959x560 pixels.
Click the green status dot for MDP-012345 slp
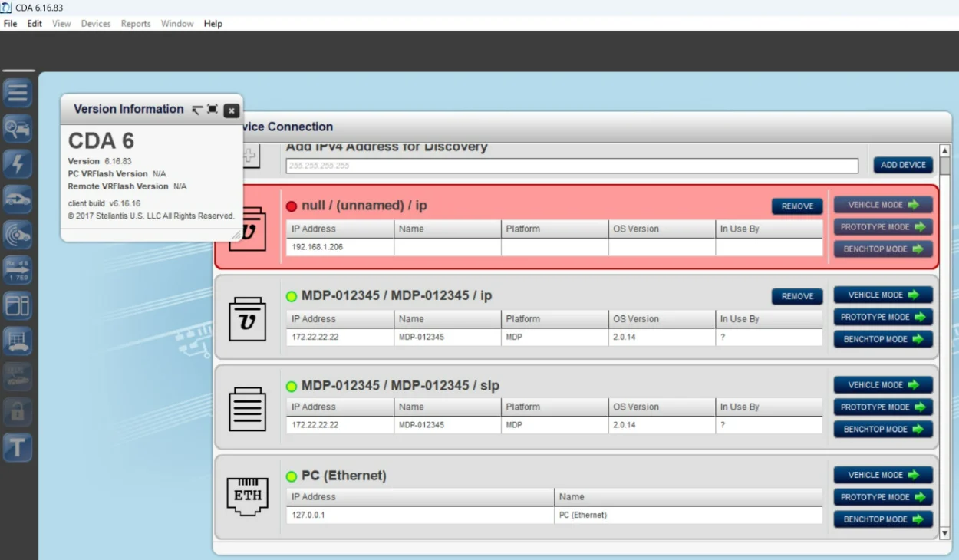click(292, 386)
